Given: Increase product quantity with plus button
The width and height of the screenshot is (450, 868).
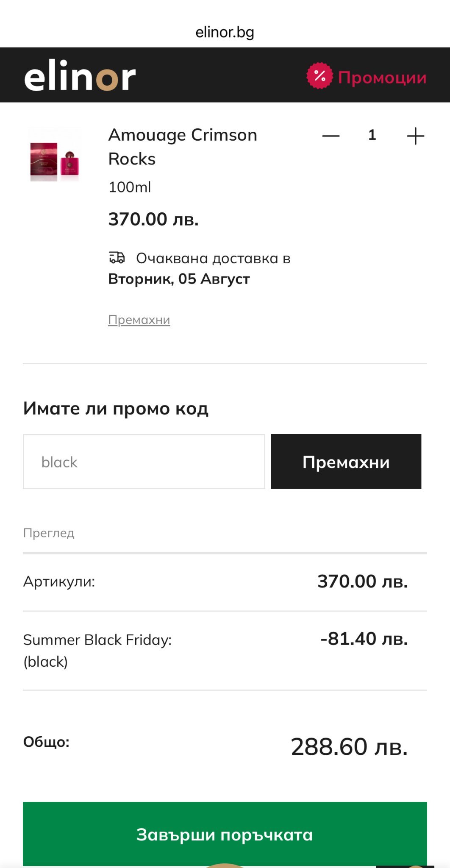Looking at the screenshot, I should click(x=415, y=136).
